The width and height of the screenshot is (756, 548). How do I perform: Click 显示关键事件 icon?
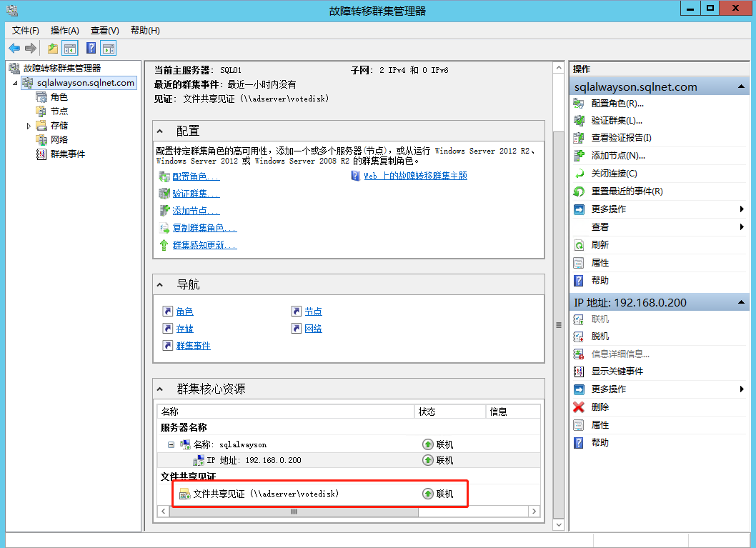pyautogui.click(x=579, y=371)
